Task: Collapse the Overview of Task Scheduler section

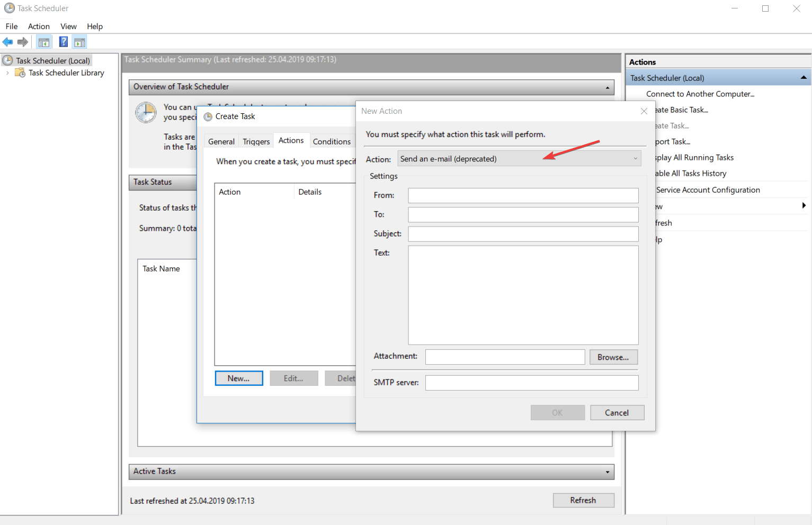Action: pyautogui.click(x=607, y=87)
